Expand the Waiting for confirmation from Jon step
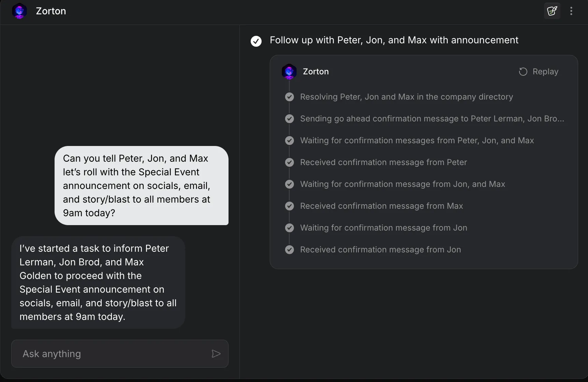 pyautogui.click(x=383, y=228)
